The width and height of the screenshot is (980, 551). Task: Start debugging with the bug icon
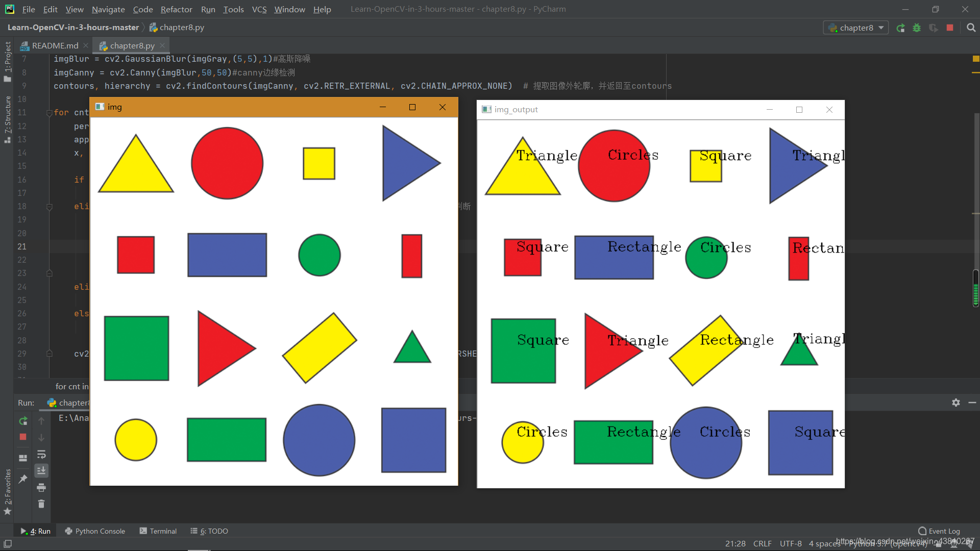pyautogui.click(x=917, y=28)
